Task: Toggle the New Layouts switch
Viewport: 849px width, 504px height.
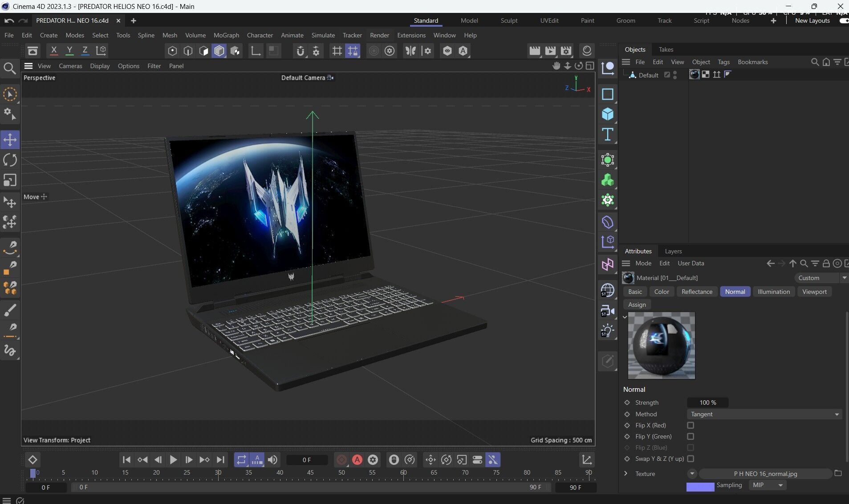Action: pyautogui.click(x=844, y=20)
